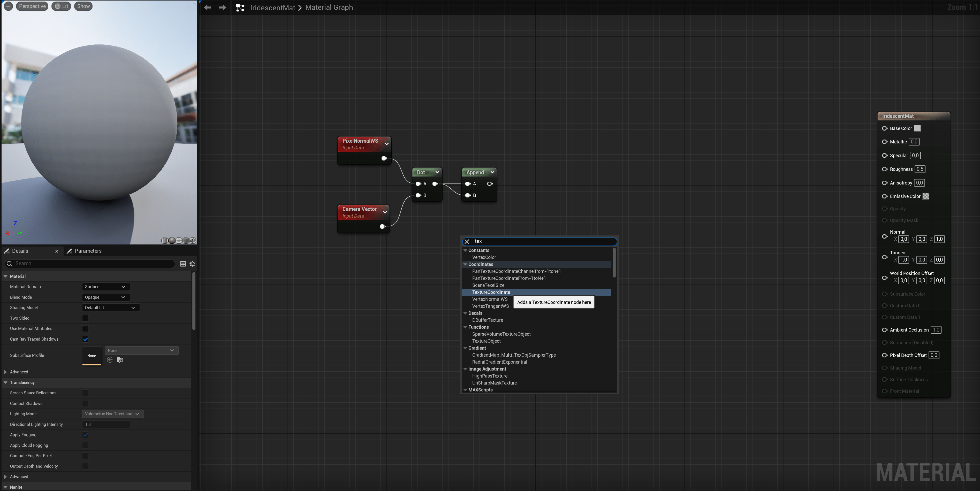Viewport: 980px width, 491px height.
Task: Click the Base Color swatch
Action: click(x=917, y=128)
